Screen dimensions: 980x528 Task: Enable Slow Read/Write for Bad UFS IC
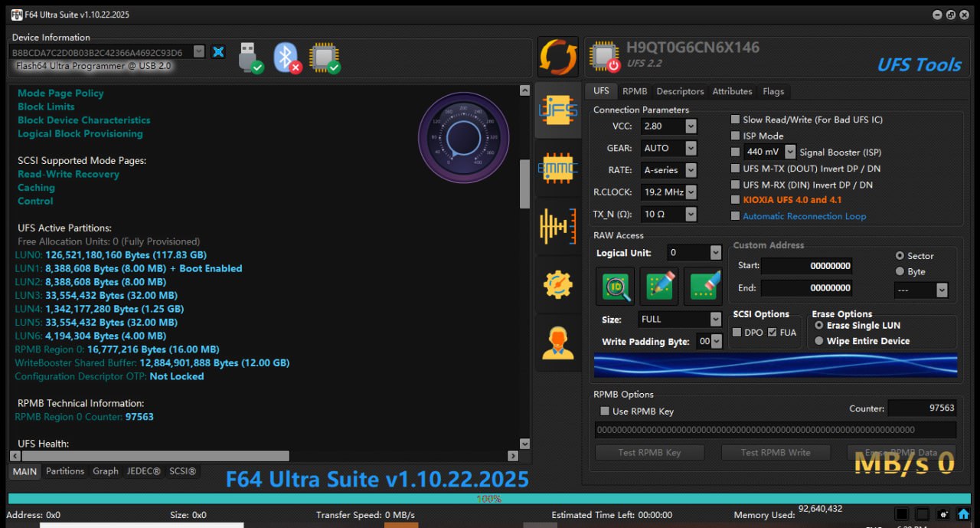pos(736,120)
